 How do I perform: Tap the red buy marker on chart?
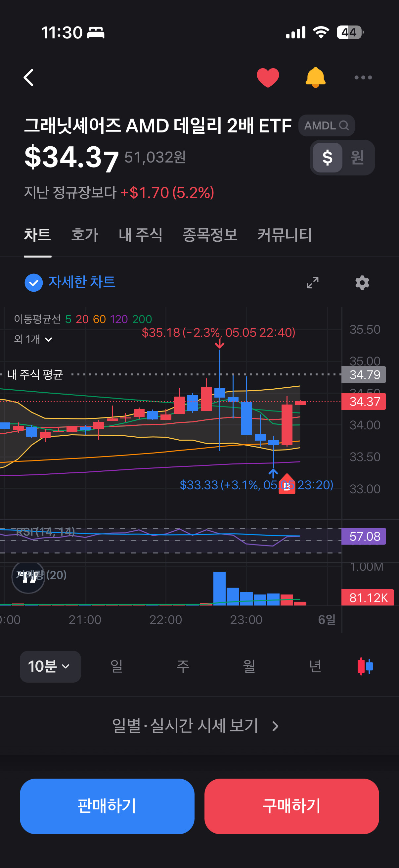tap(287, 484)
